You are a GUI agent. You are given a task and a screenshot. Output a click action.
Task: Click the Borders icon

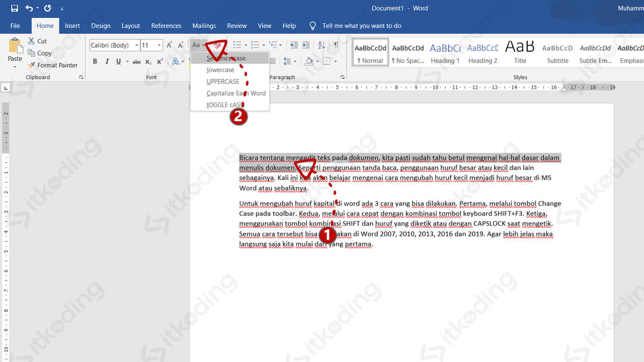(x=327, y=61)
